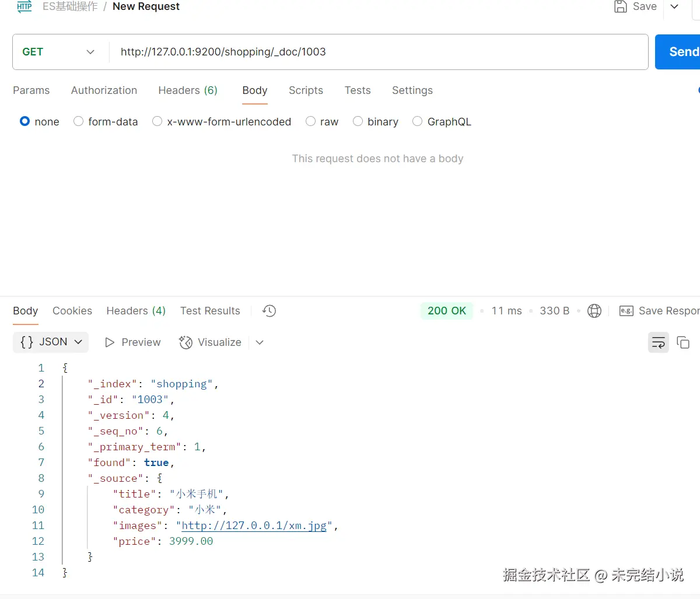Click the "_primary_term": 1 line

point(147,447)
